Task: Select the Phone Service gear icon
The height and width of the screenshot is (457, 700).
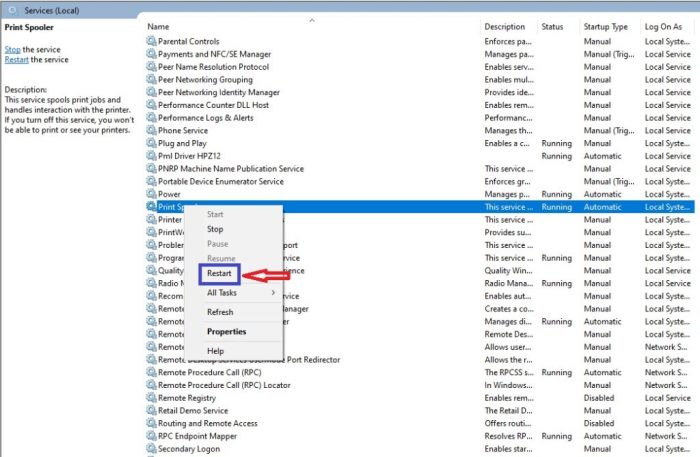Action: click(151, 131)
